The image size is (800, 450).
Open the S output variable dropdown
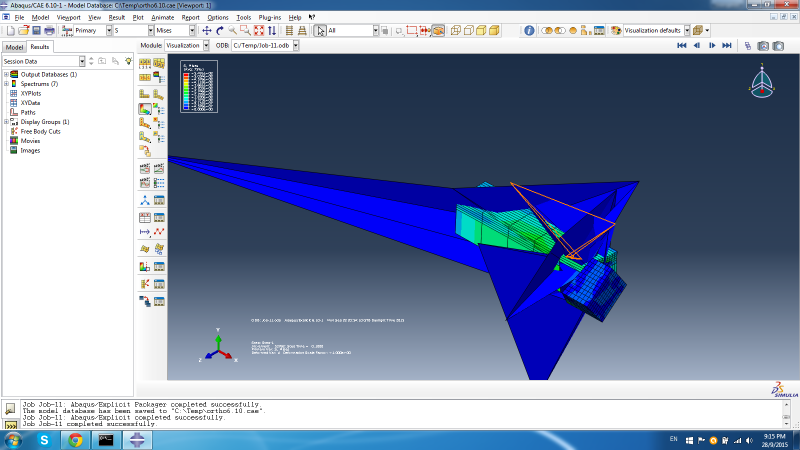tap(151, 31)
